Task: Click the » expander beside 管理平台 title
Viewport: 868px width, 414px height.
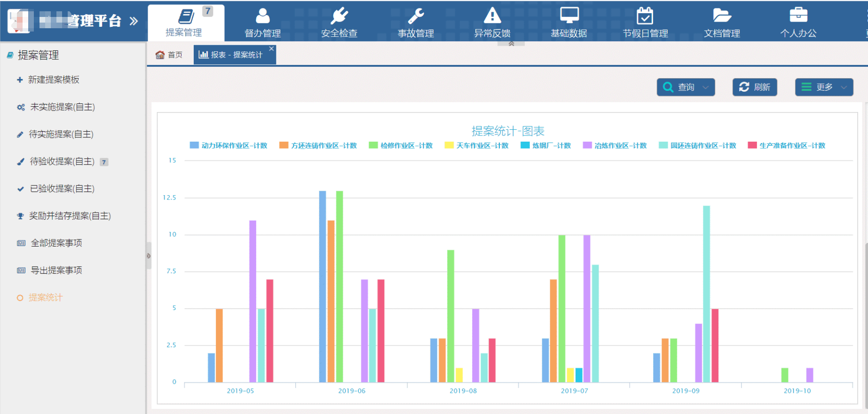Action: click(134, 21)
